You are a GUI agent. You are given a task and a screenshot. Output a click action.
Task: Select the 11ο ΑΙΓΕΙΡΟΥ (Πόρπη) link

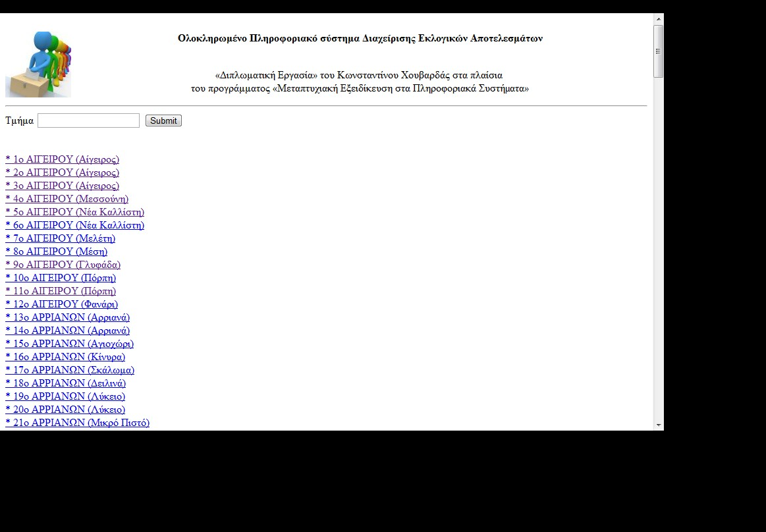coord(61,291)
